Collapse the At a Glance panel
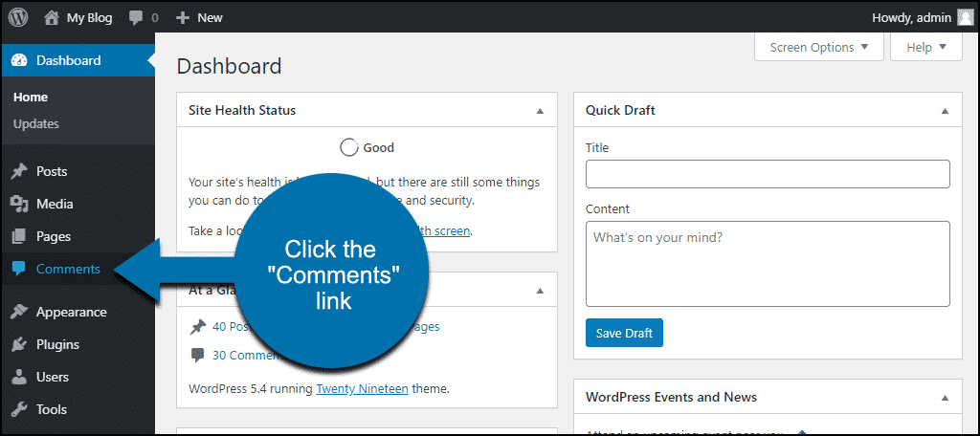980x436 pixels. tap(540, 291)
